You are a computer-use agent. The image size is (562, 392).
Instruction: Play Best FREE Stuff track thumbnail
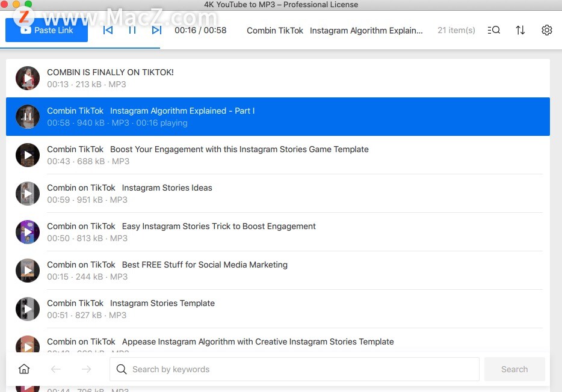pyautogui.click(x=28, y=271)
